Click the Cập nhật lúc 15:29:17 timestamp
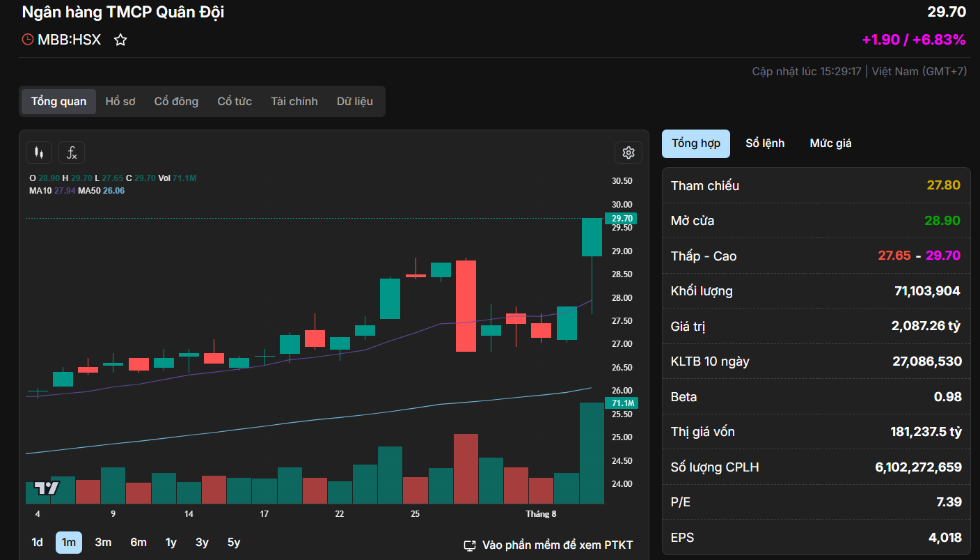The image size is (980, 560). pos(807,71)
